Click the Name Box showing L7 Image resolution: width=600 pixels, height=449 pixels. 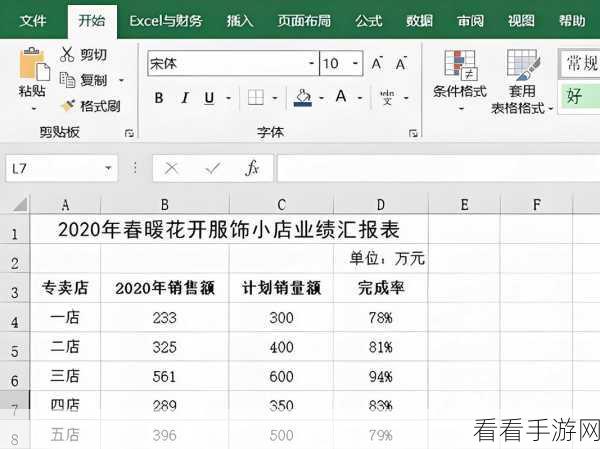[x=54, y=168]
